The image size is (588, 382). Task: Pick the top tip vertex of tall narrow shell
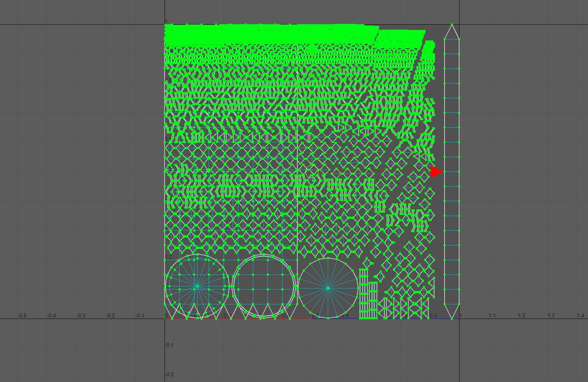point(452,25)
